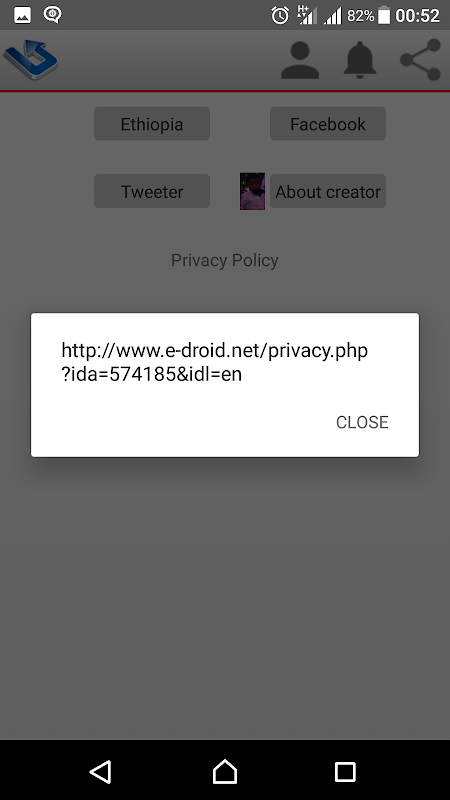The width and height of the screenshot is (450, 800).
Task: Open the user profile icon
Action: point(300,60)
